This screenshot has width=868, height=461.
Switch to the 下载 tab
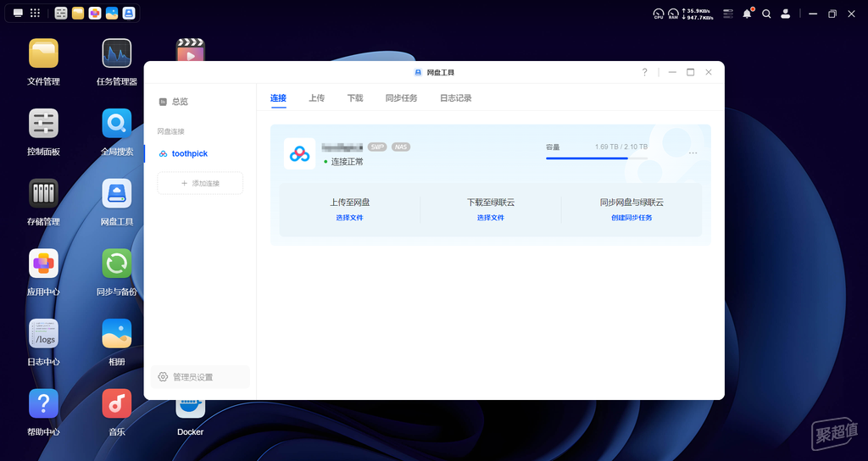[x=355, y=98]
